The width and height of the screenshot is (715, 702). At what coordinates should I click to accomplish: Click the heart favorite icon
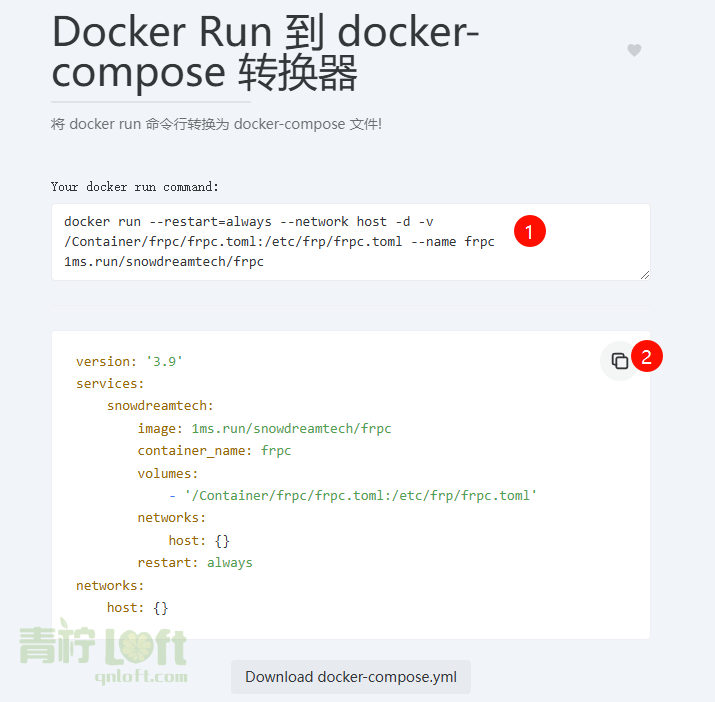click(x=634, y=50)
